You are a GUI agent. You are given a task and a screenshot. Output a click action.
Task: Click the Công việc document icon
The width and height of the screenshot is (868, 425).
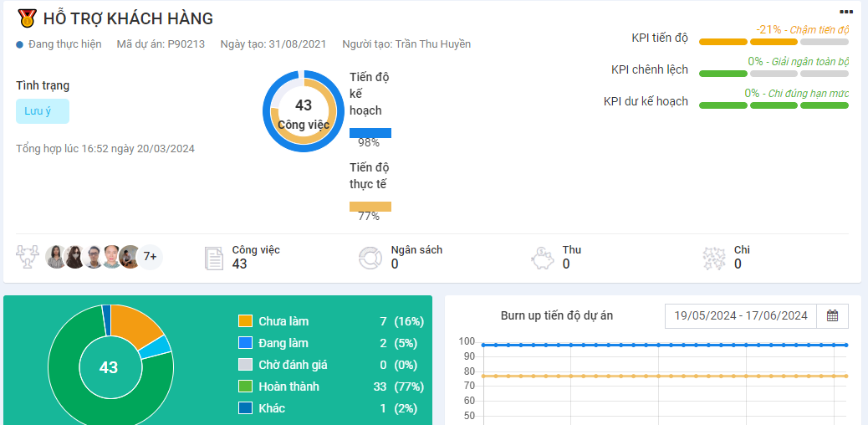214,258
